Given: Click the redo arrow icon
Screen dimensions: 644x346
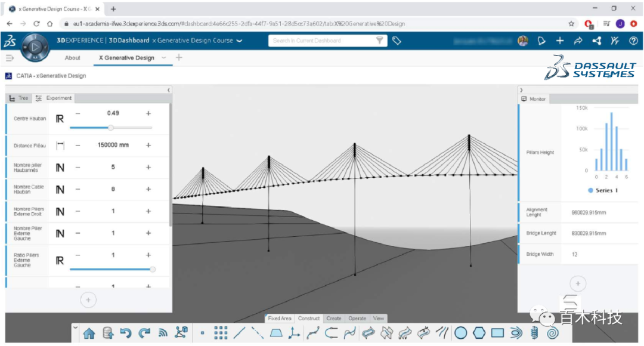Looking at the screenshot, I should 144,333.
